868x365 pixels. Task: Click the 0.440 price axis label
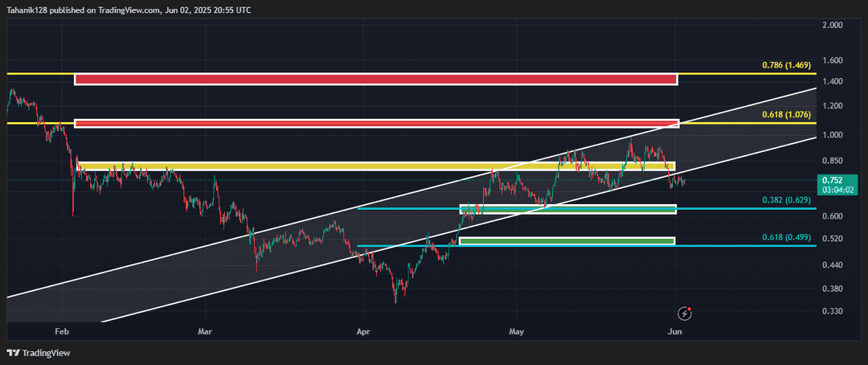[833, 265]
